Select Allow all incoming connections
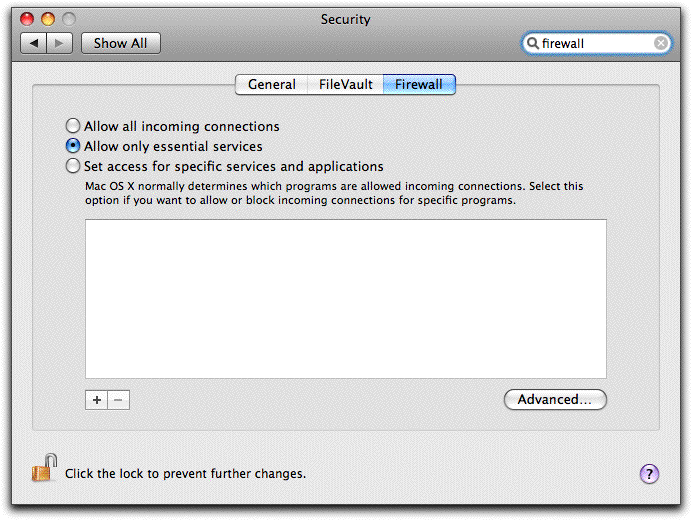This screenshot has width=692, height=520. click(73, 127)
